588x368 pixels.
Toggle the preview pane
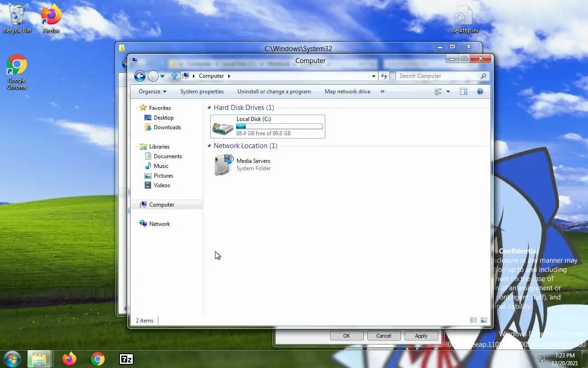point(464,92)
